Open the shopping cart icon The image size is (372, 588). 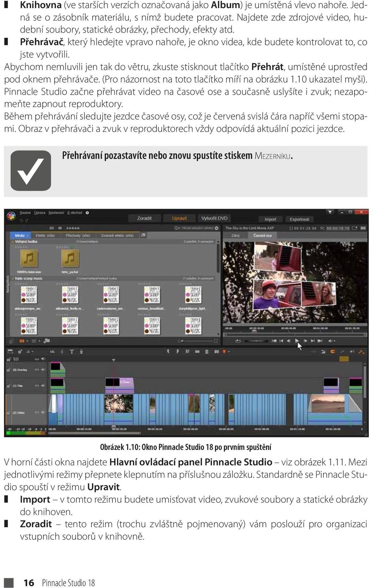pos(330,212)
